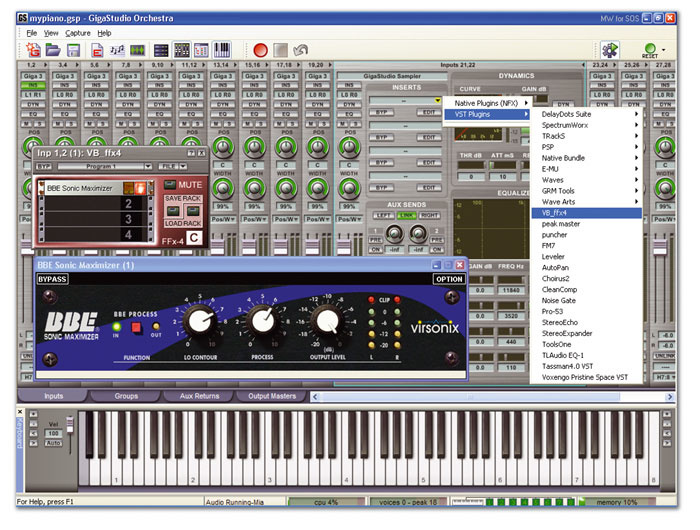Click the curved arrow toolbar icon

click(301, 50)
